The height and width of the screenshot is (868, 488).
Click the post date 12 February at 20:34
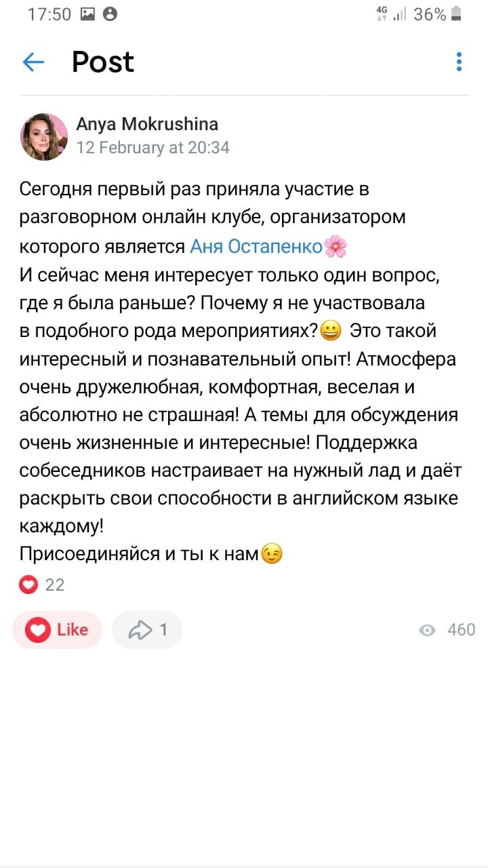click(x=152, y=147)
